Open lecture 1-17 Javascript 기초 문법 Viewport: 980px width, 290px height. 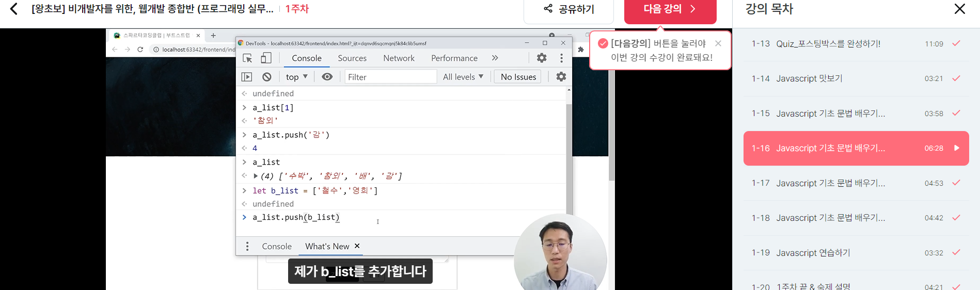(x=856, y=183)
